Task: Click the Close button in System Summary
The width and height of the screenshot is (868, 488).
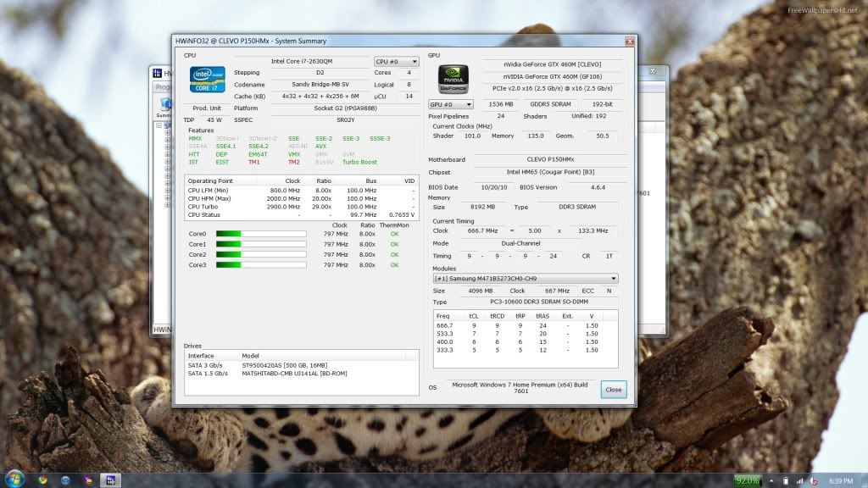Action: coord(614,390)
